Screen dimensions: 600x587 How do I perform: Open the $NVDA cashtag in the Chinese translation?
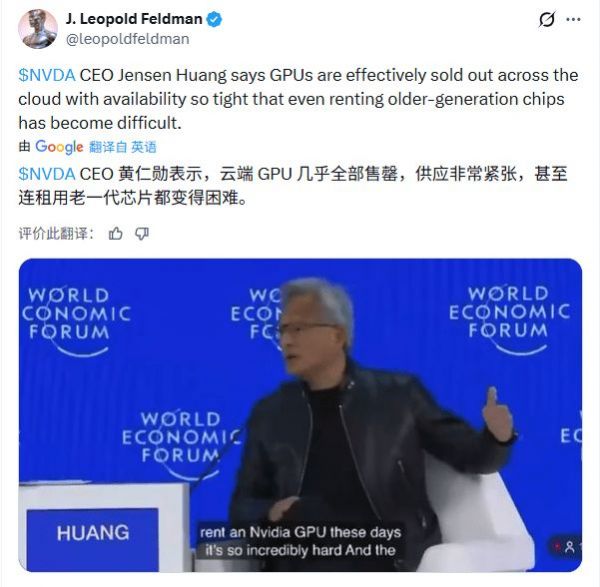[x=47, y=174]
